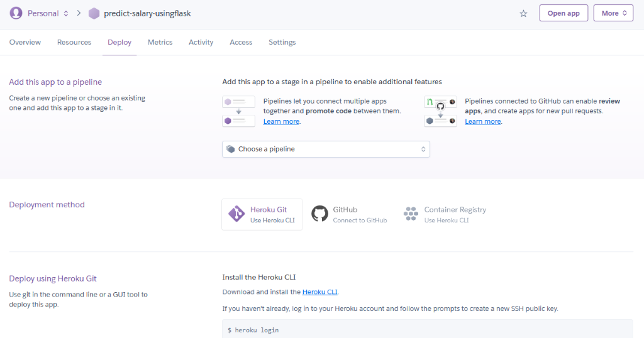The height and width of the screenshot is (338, 644).
Task: Open the Choose a pipeline dropdown
Action: pos(326,150)
